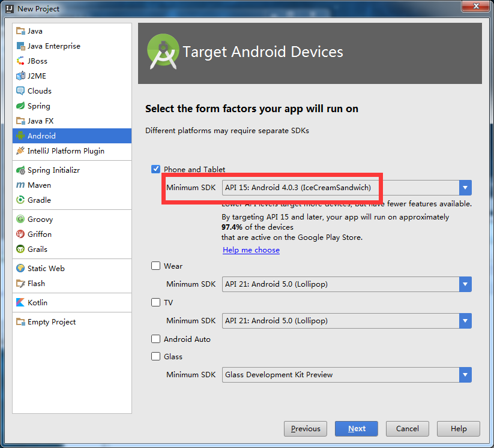The width and height of the screenshot is (494, 448).
Task: Click the IntelliJ icon in title bar
Action: (x=10, y=9)
